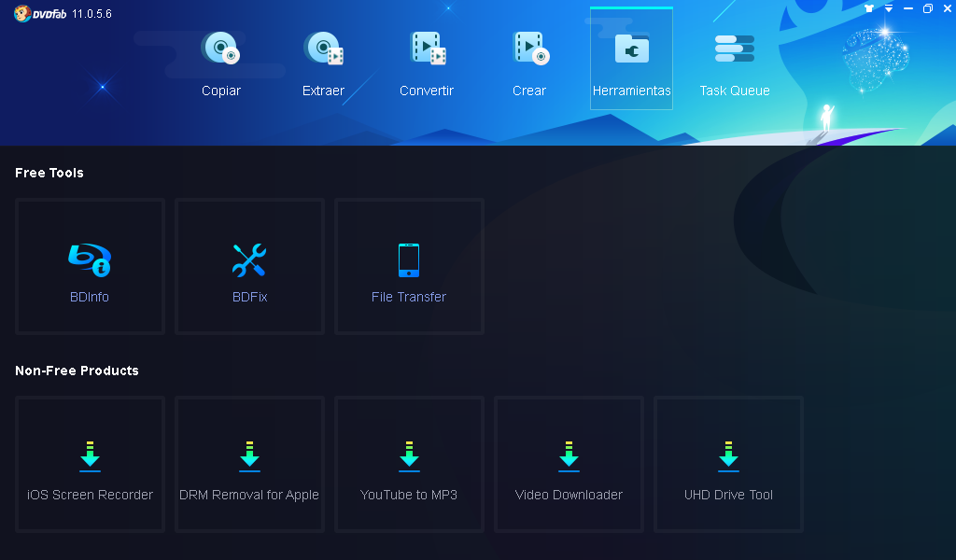The height and width of the screenshot is (560, 956).
Task: Click the YouTube to MP3 download icon
Action: [x=409, y=456]
